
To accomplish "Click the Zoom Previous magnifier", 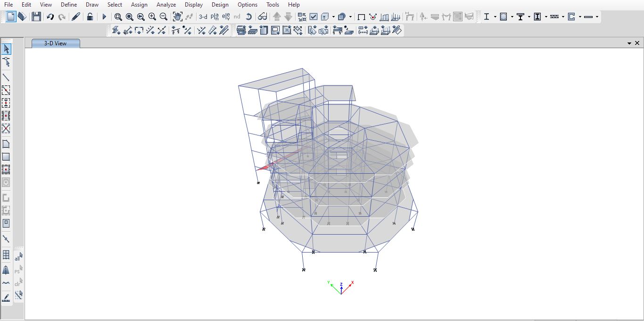I will [140, 17].
